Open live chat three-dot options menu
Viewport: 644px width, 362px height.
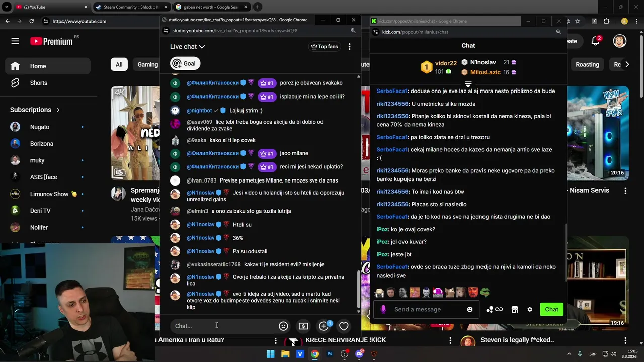point(349,46)
